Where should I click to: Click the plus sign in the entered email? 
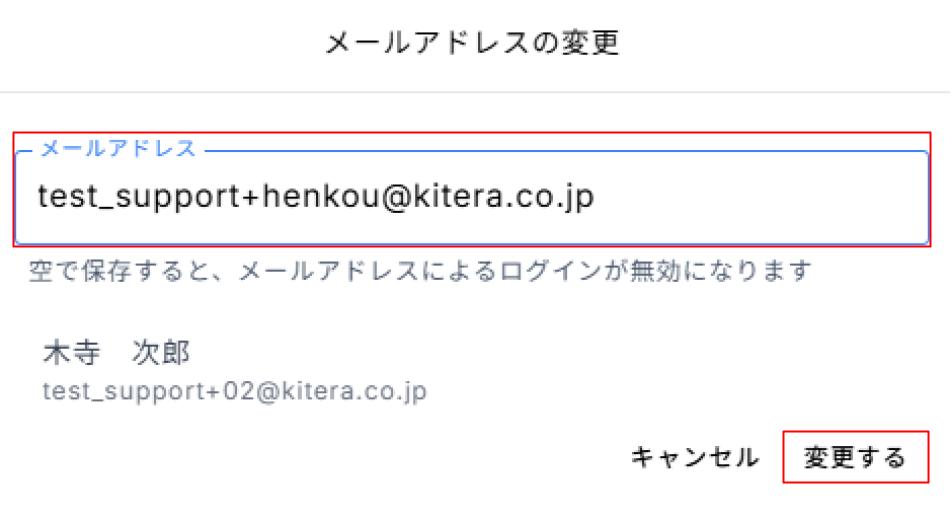coord(251,197)
